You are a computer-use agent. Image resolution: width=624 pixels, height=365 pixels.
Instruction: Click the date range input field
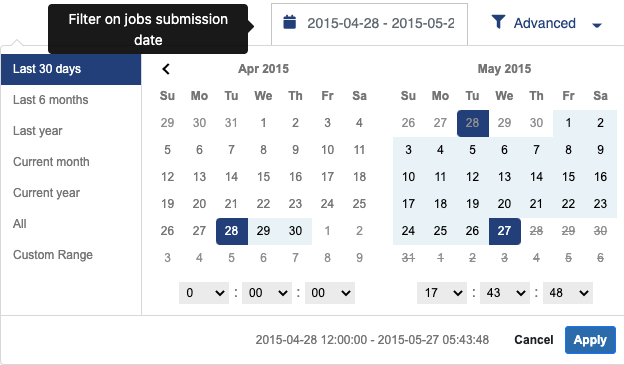tap(369, 23)
